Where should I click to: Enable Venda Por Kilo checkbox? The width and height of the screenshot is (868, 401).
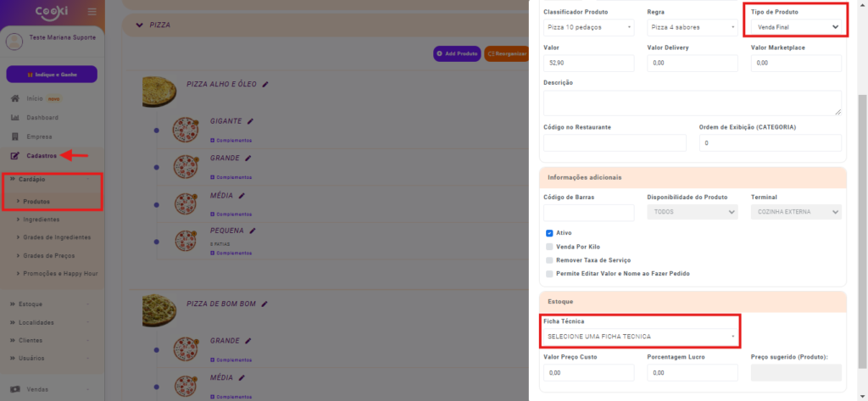[x=550, y=247]
